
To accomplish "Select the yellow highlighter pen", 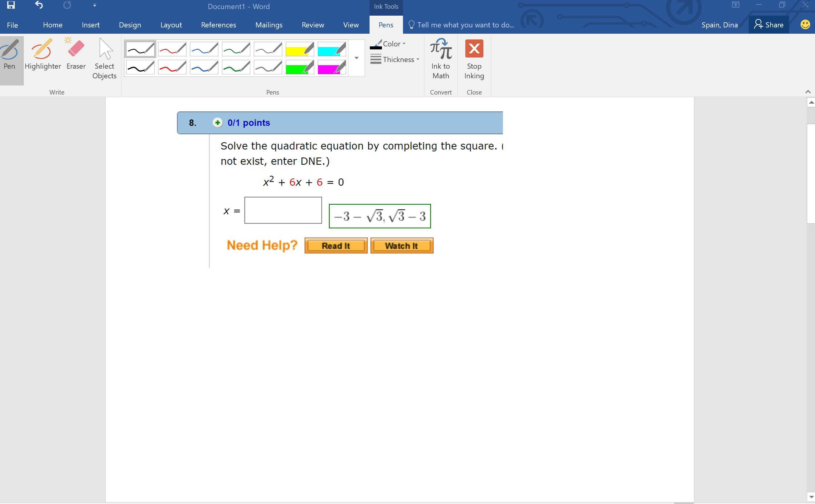I will (299, 49).
